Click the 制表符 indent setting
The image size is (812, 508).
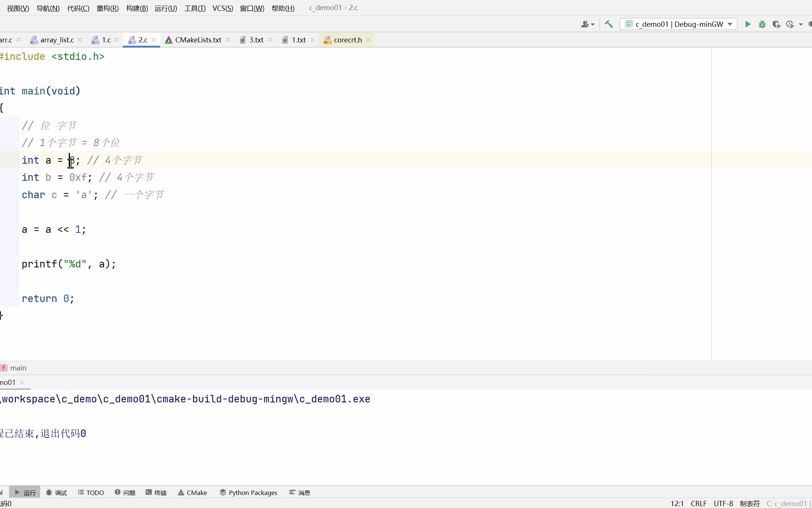(x=750, y=504)
